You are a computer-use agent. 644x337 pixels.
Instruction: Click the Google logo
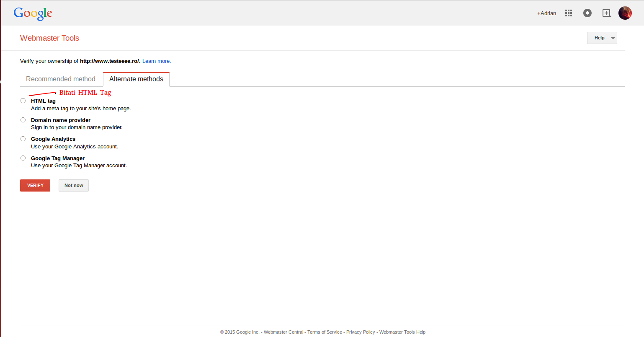pos(33,13)
